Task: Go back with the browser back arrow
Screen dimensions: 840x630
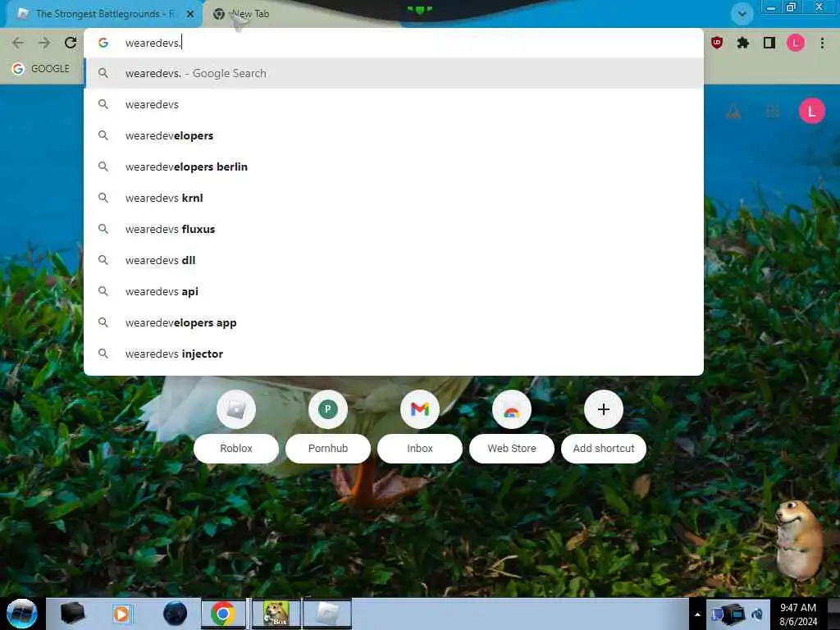Action: tap(18, 43)
